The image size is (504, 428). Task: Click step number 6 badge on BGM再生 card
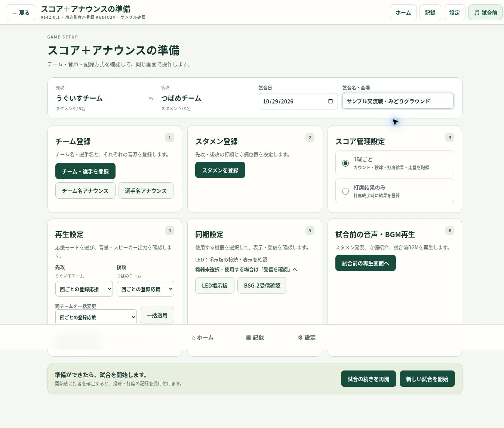tap(450, 230)
